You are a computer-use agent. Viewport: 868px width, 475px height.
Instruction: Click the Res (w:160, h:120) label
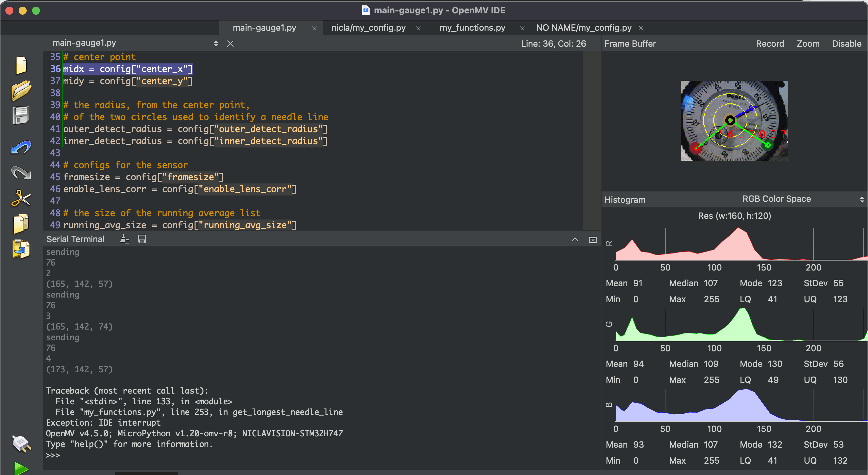click(734, 215)
